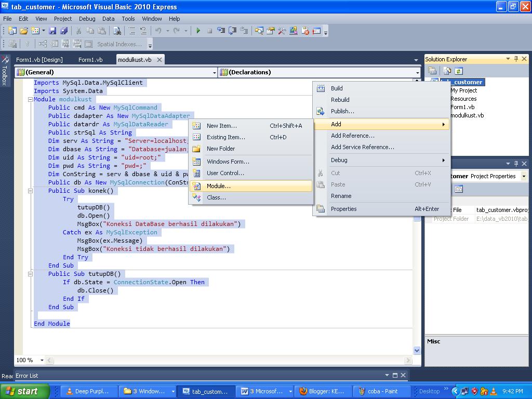Collapse the Public Sub tutupDB() block
The image size is (532, 399).
coord(30,274)
